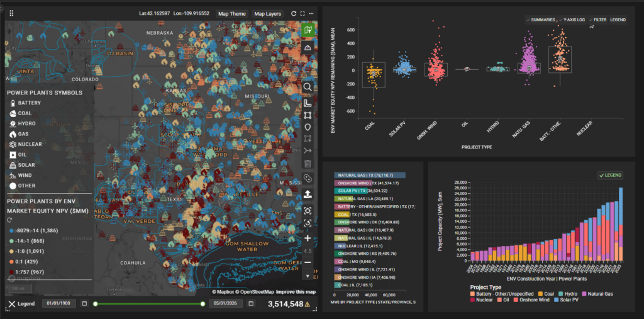Image resolution: width=644 pixels, height=319 pixels.
Task: Open the calendar picker for the end date
Action: (x=251, y=303)
